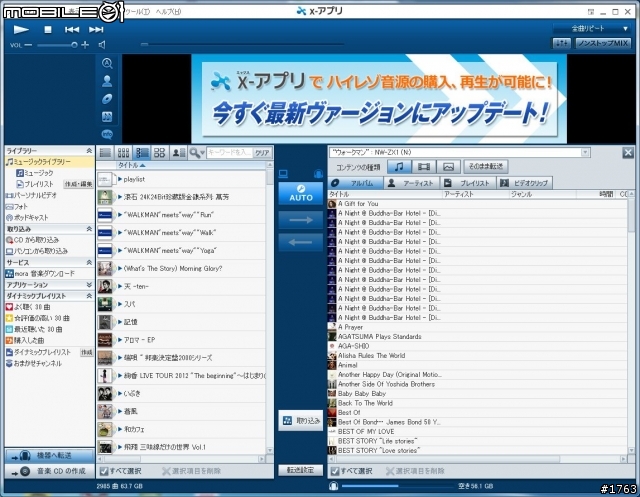Open the 全曲リピート repeat mode dropdown
Viewport: 640px width, 497px height.
592,29
